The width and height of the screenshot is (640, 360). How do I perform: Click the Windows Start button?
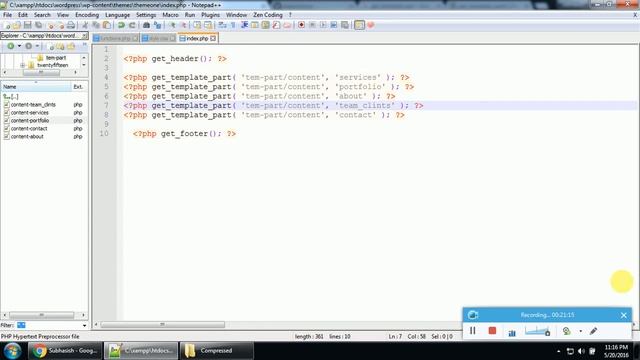[x=12, y=351]
